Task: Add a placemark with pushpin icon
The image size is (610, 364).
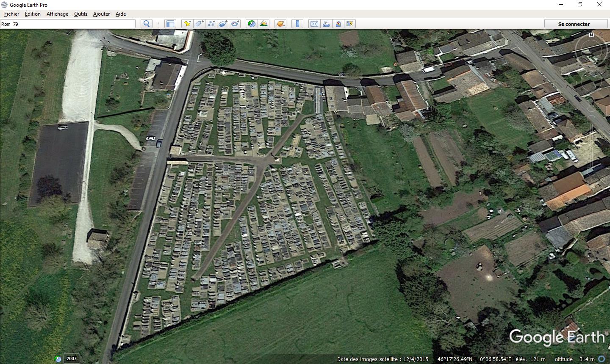Action: point(187,24)
